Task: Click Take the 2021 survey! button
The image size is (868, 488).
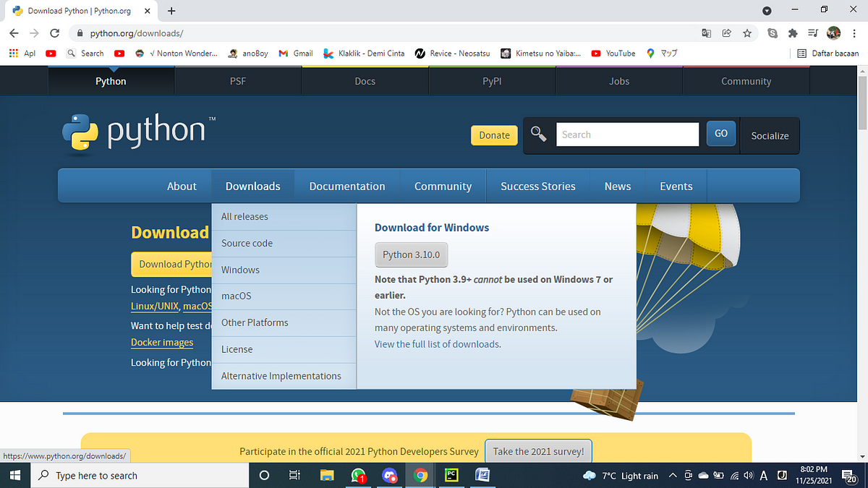Action: [x=538, y=451]
